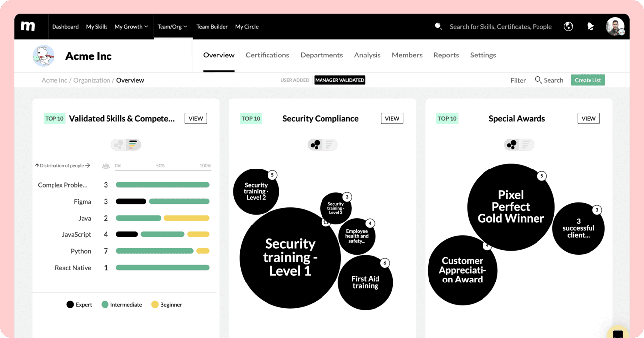The width and height of the screenshot is (644, 338).
Task: Click VIEW on Validated Skills card
Action: pyautogui.click(x=196, y=118)
